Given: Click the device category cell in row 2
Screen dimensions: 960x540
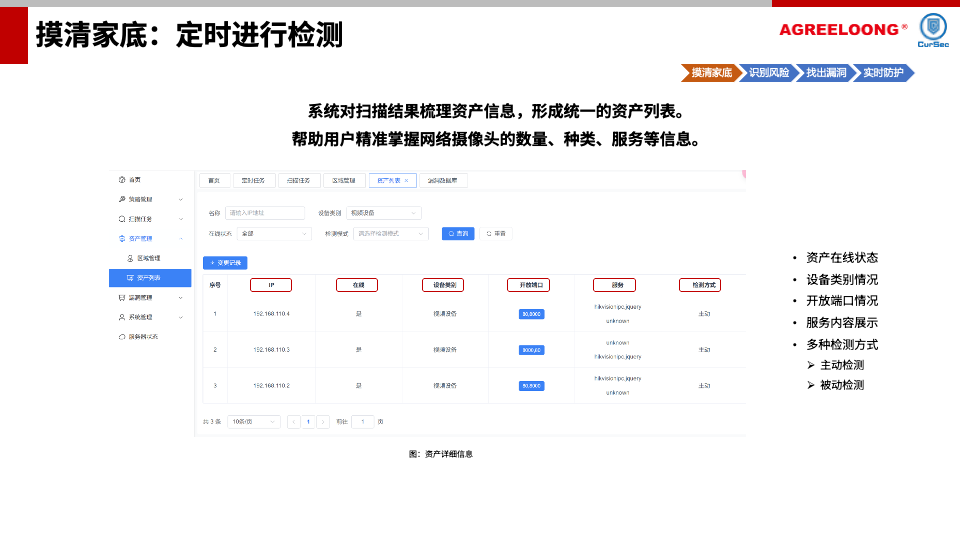Looking at the screenshot, I should (445, 350).
